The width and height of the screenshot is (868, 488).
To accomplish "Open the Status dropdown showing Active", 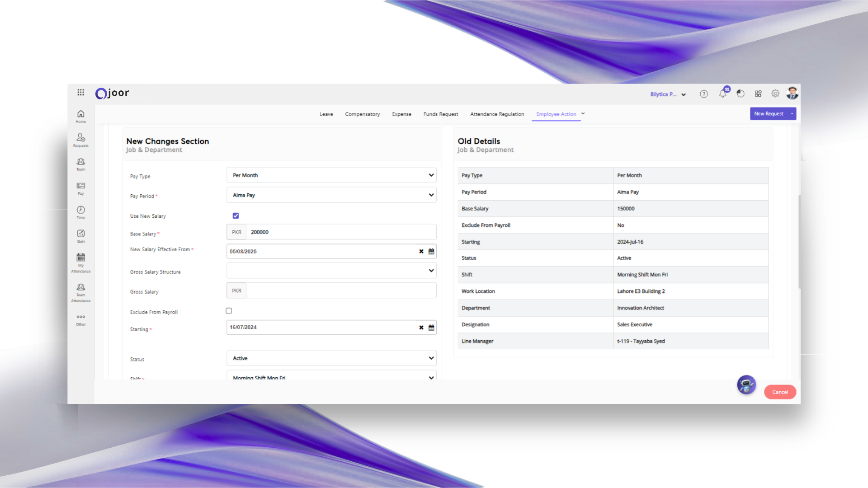I will tap(331, 358).
